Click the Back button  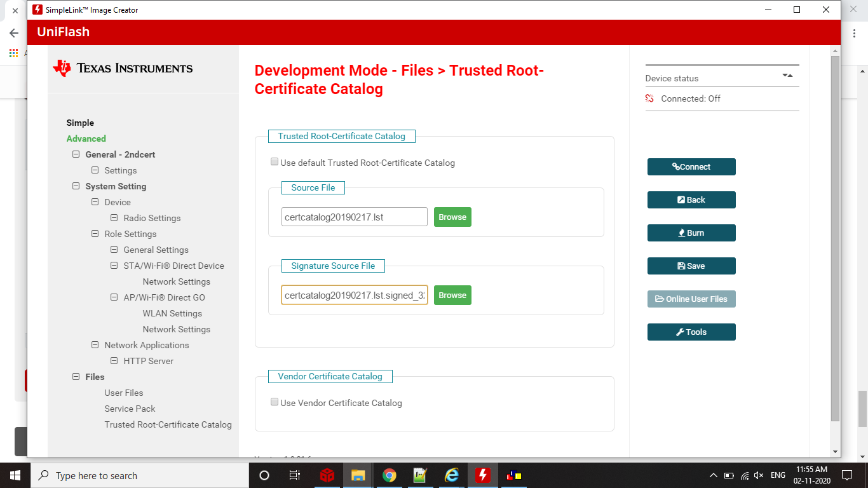coord(691,200)
